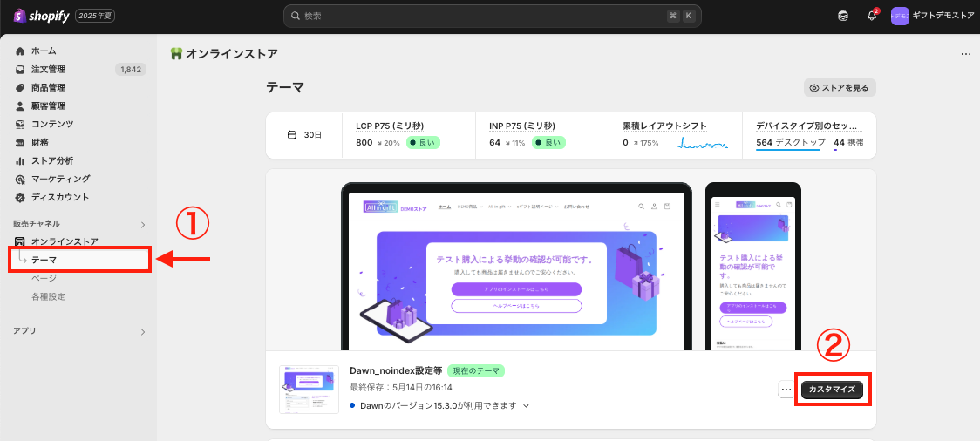The image size is (980, 441).
Task: Click the カスタマイズ button
Action: point(832,390)
